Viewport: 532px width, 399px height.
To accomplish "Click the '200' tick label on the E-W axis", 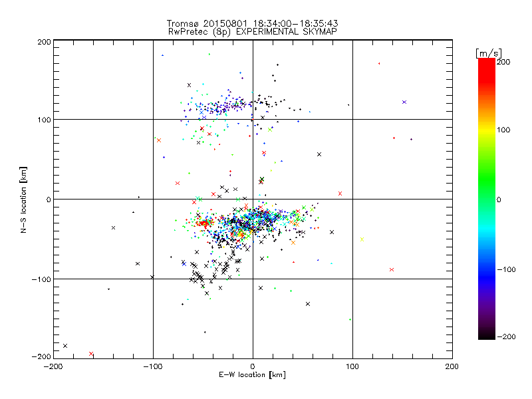I will (x=452, y=366).
